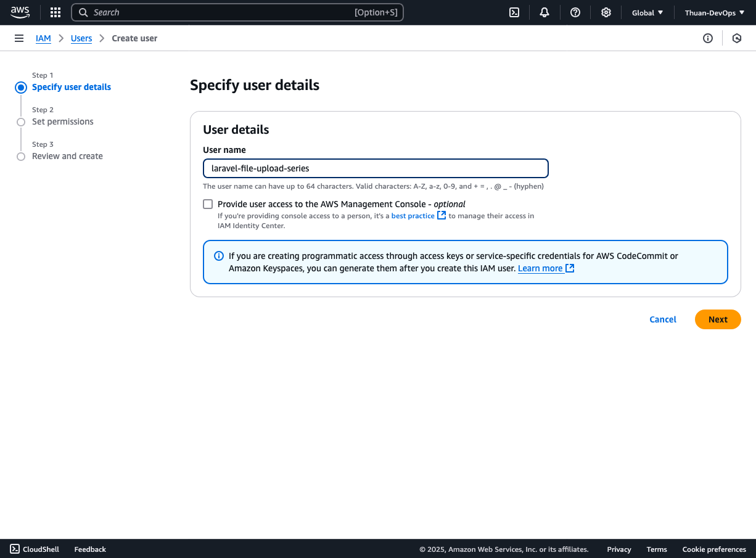
Task: Click the hexagon icon beside info
Action: tap(737, 38)
